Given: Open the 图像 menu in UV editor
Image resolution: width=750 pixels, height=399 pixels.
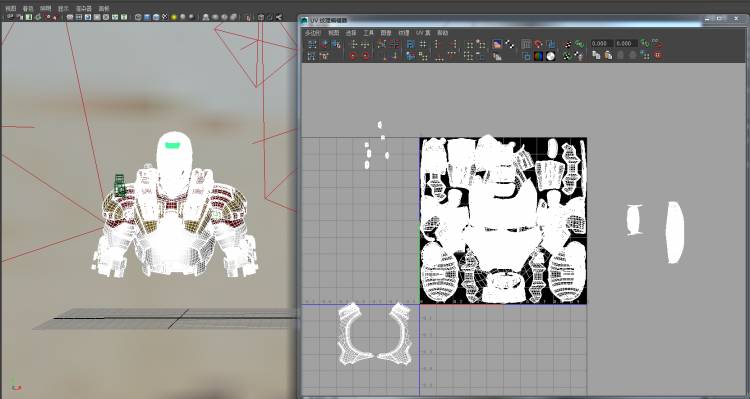Looking at the screenshot, I should point(386,33).
